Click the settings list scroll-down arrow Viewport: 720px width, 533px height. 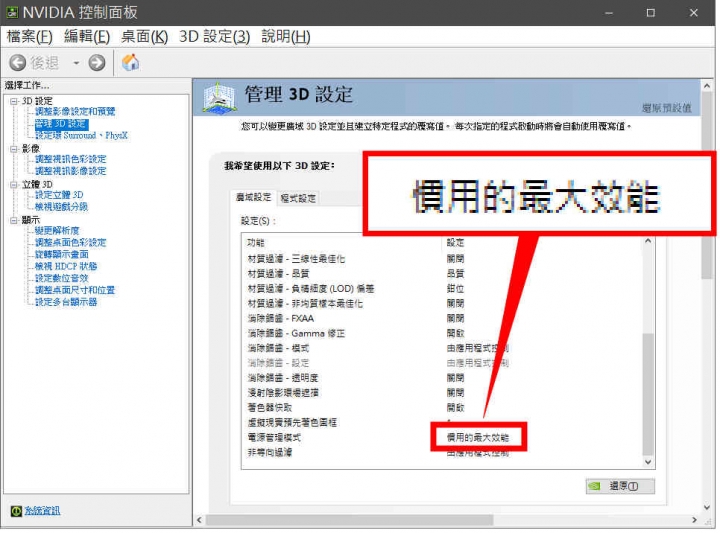click(x=648, y=462)
